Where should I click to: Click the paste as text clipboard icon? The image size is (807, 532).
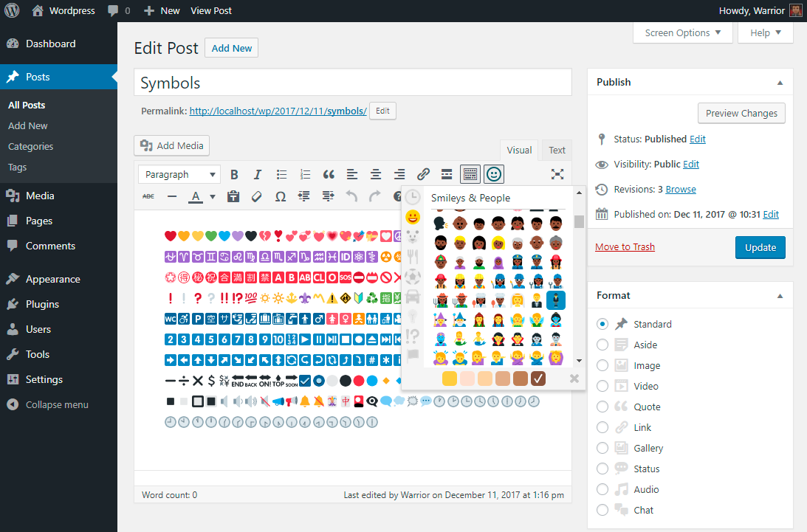coord(233,196)
